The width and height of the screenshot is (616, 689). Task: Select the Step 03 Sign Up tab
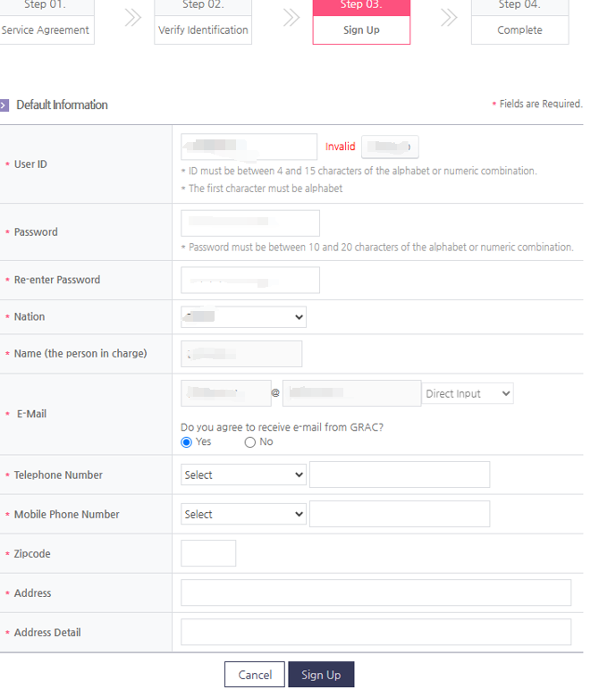pyautogui.click(x=361, y=21)
